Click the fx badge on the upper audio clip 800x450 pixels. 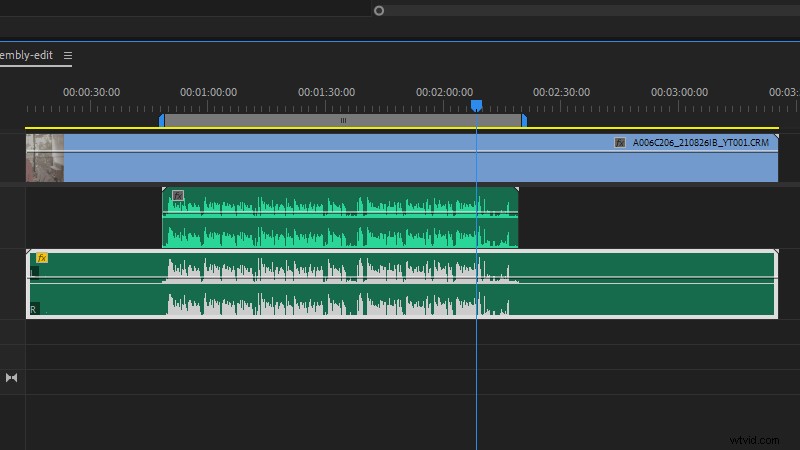pyautogui.click(x=178, y=195)
